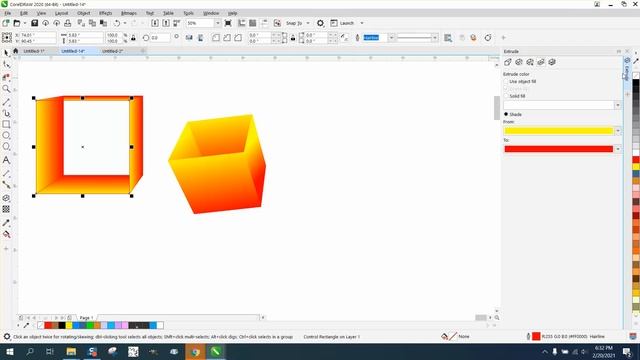Select the Color Eyedropper tool
This screenshot has height=360, width=640.
(x=6, y=223)
